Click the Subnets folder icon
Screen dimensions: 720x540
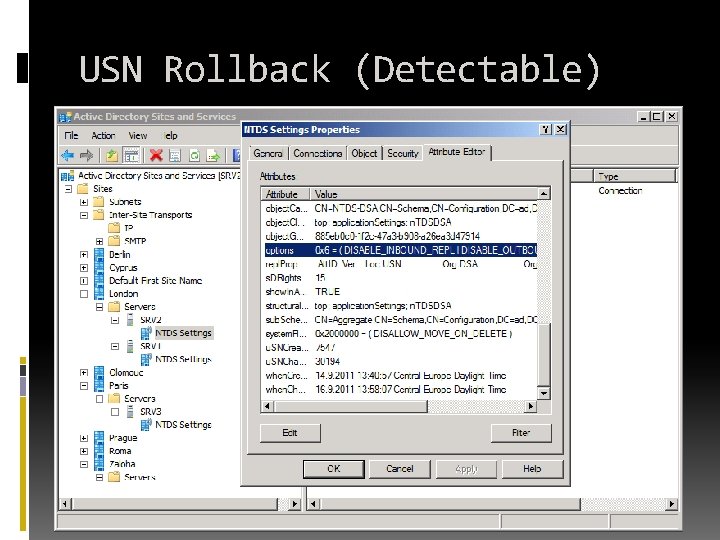98,202
